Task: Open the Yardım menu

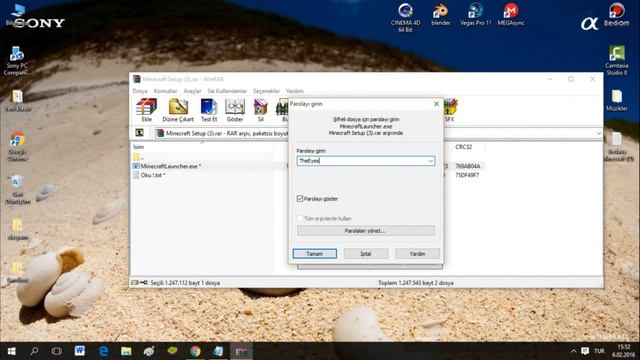Action: click(x=294, y=91)
